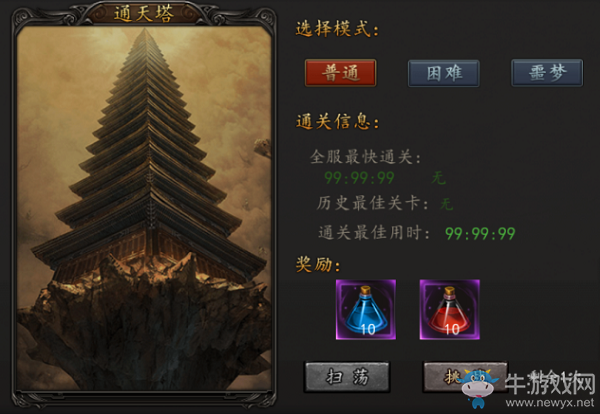Viewport: 600px width, 414px height.
Task: Click the 通关信息 heading
Action: [337, 122]
